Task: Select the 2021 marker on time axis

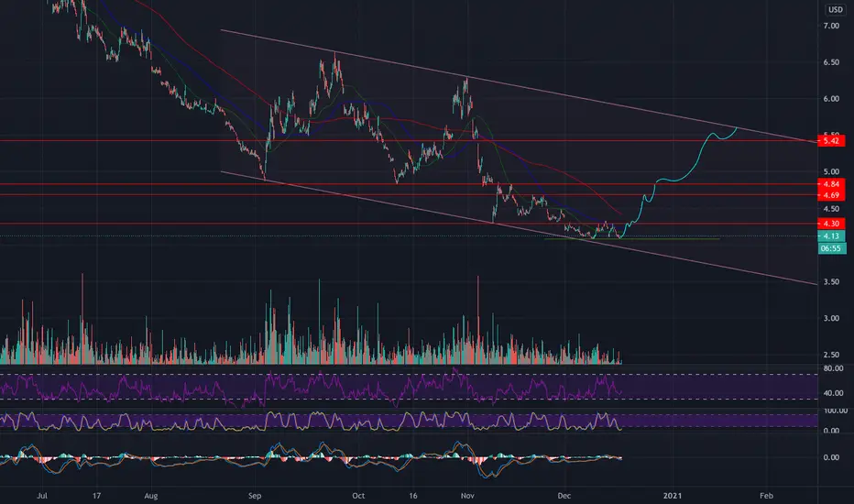Action: pos(672,496)
